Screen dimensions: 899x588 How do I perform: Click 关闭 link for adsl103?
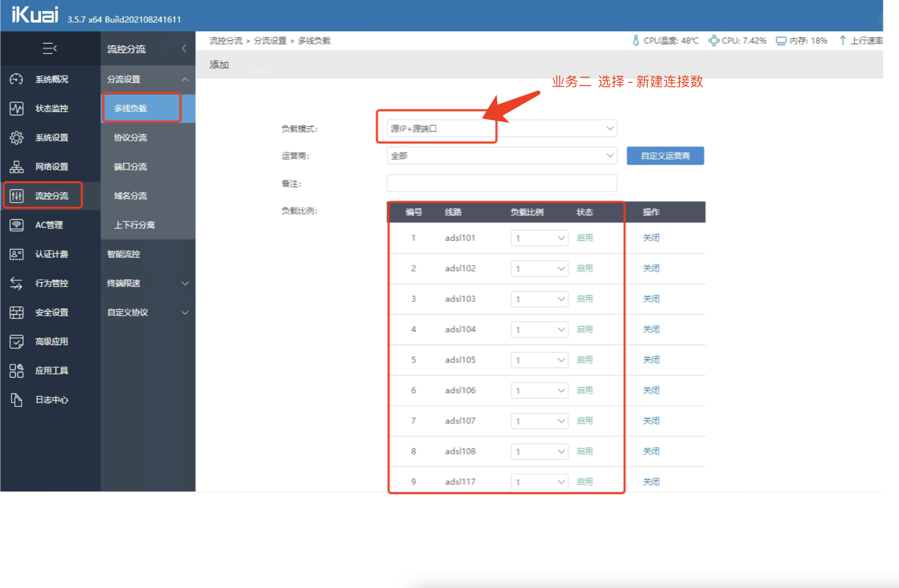651,299
